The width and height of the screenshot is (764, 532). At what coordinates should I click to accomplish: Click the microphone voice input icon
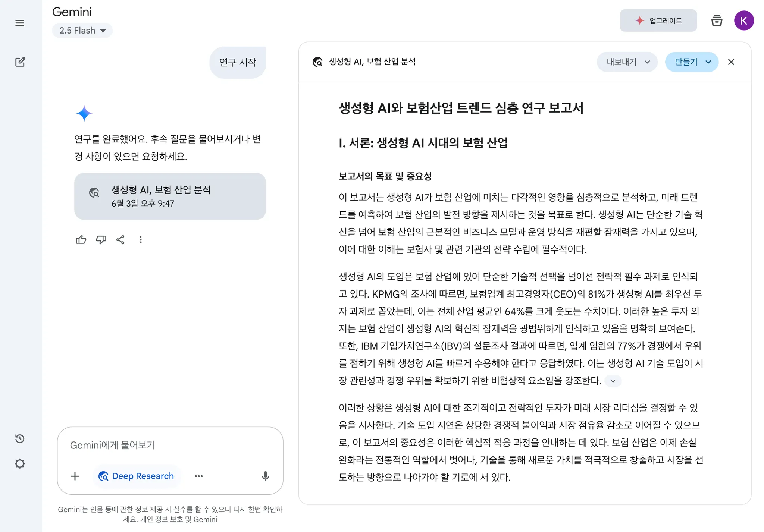pos(265,476)
